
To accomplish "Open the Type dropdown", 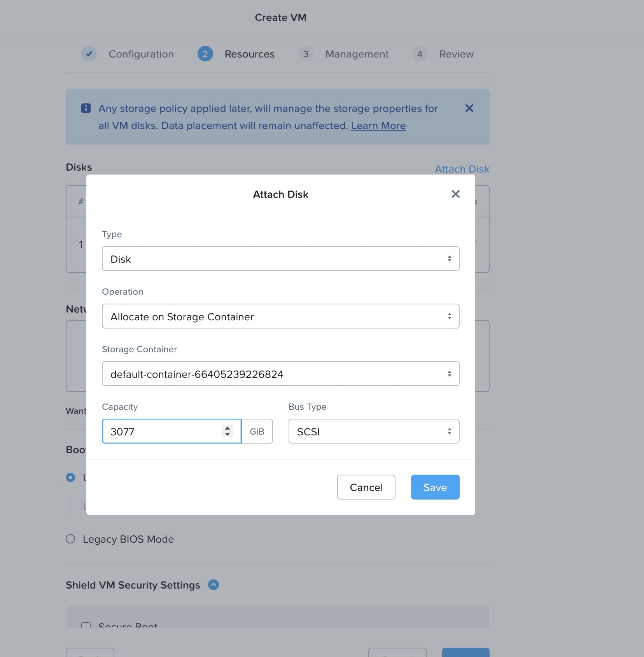I will point(280,259).
